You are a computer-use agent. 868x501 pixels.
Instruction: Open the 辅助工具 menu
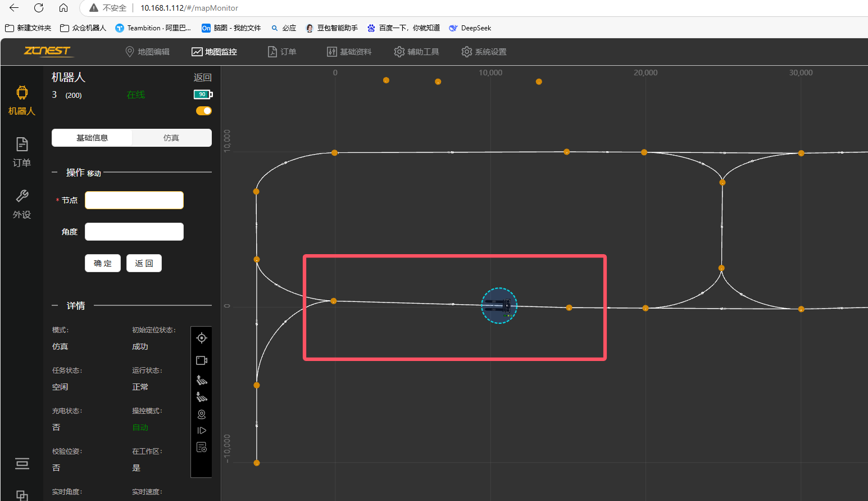click(x=416, y=52)
